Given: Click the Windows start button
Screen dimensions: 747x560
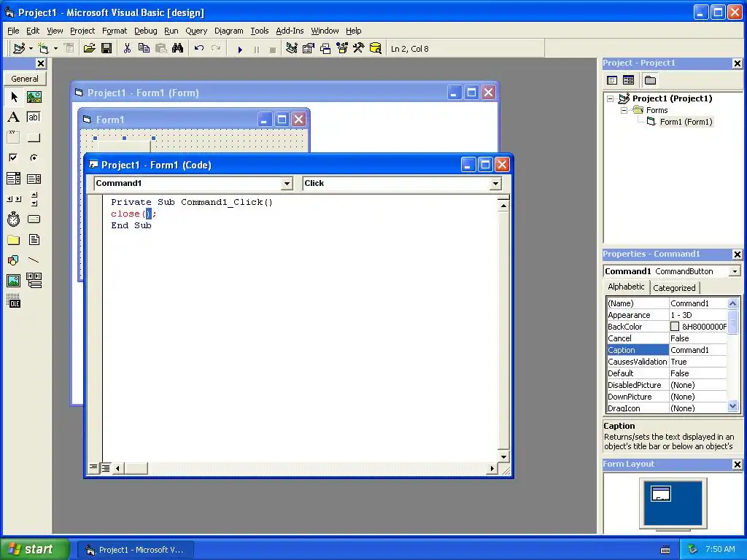Looking at the screenshot, I should coord(34,549).
